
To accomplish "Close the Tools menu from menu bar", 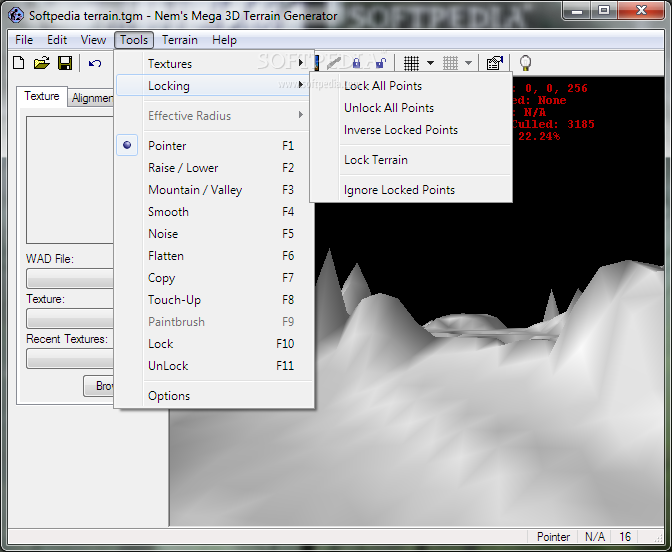I will [x=134, y=40].
